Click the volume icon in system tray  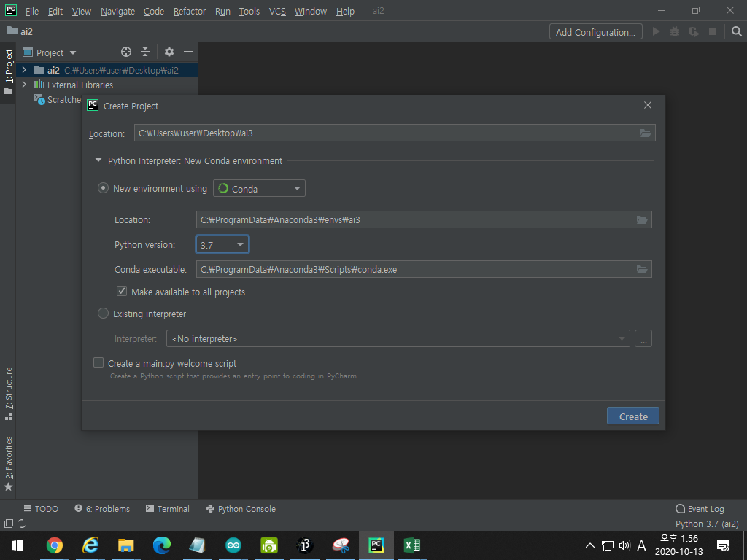pos(624,545)
